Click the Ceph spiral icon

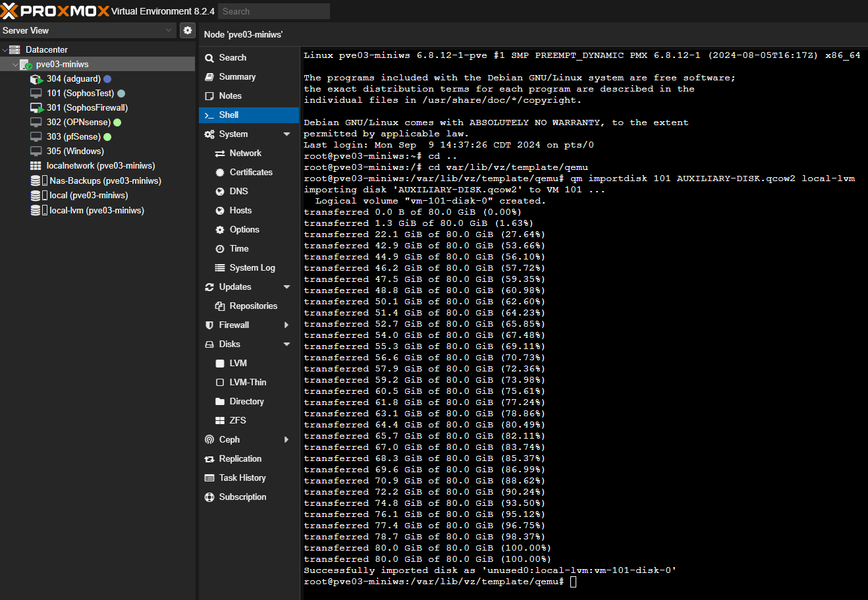point(209,440)
